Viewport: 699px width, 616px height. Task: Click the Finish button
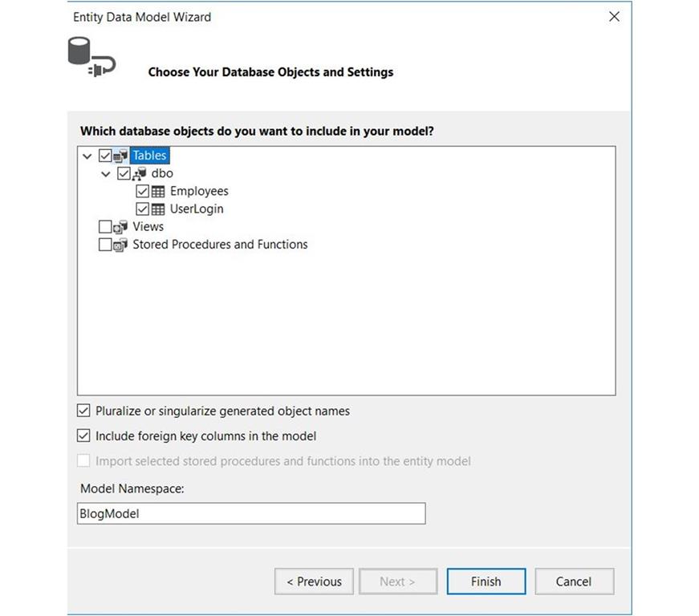click(486, 581)
